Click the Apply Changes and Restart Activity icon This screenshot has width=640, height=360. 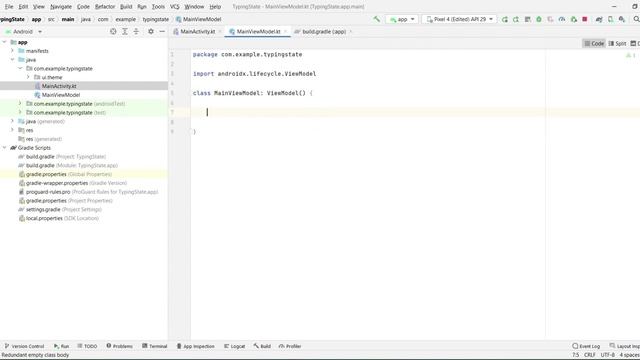click(516, 19)
